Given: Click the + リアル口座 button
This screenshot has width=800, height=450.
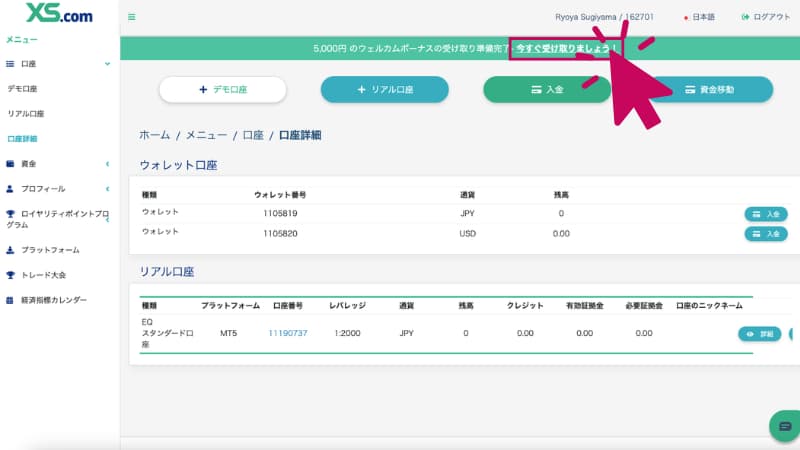Looking at the screenshot, I should point(385,90).
